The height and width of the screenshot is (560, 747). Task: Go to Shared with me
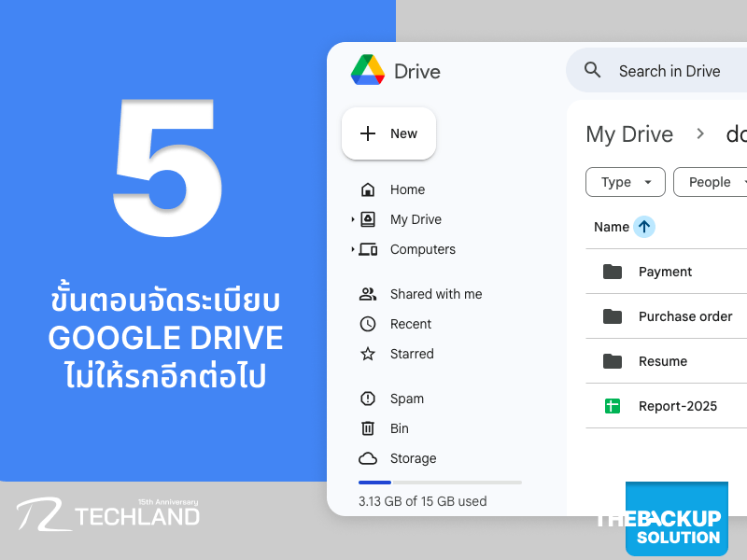click(x=435, y=294)
